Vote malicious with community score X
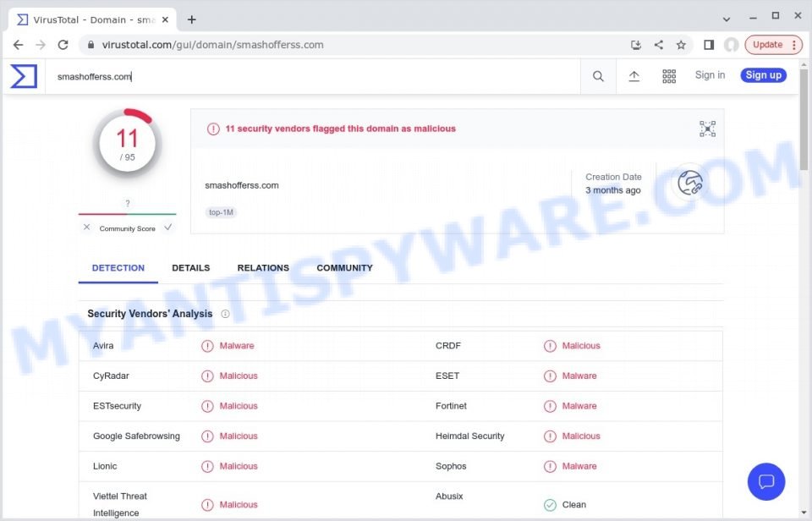The height and width of the screenshot is (521, 812). point(86,228)
